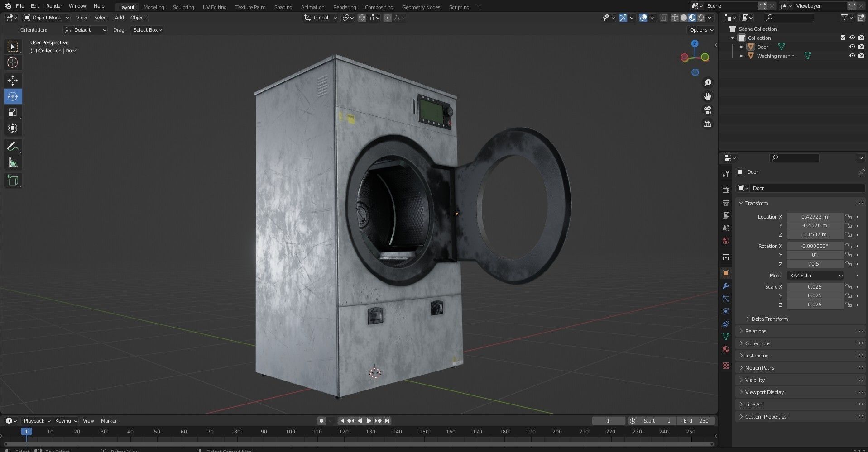This screenshot has width=868, height=452.
Task: Click the Door object name field
Action: click(x=807, y=188)
